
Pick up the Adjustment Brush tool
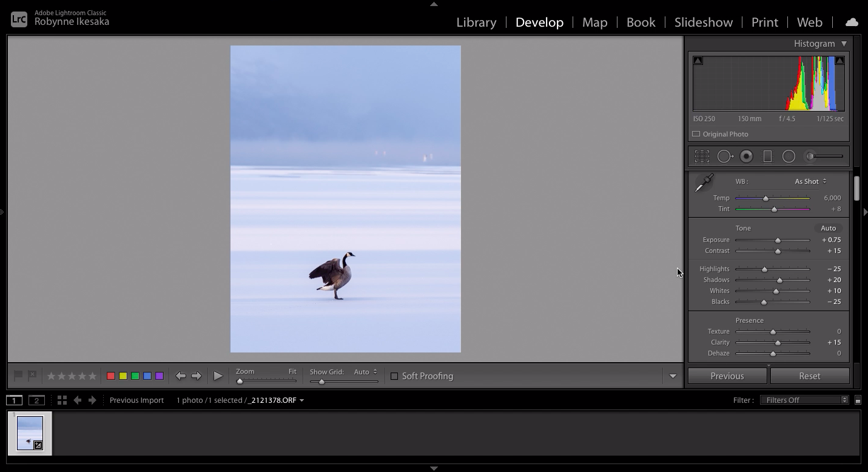[x=810, y=156]
